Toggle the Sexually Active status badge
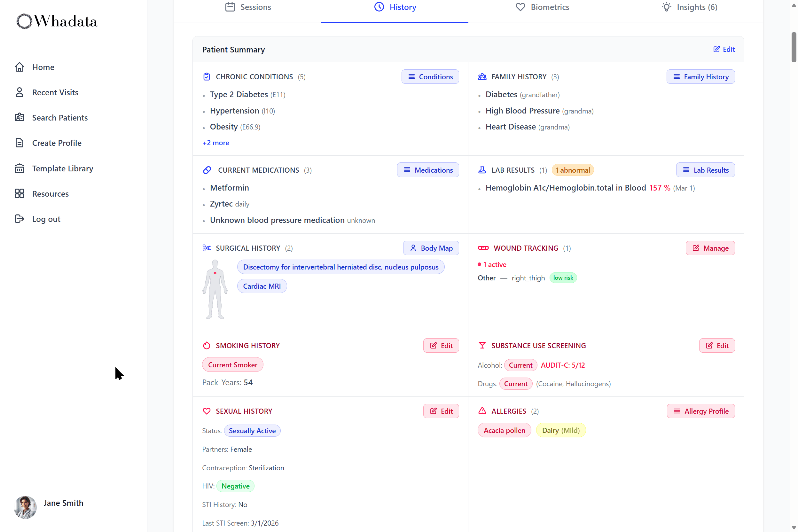798x532 pixels. [x=252, y=430]
